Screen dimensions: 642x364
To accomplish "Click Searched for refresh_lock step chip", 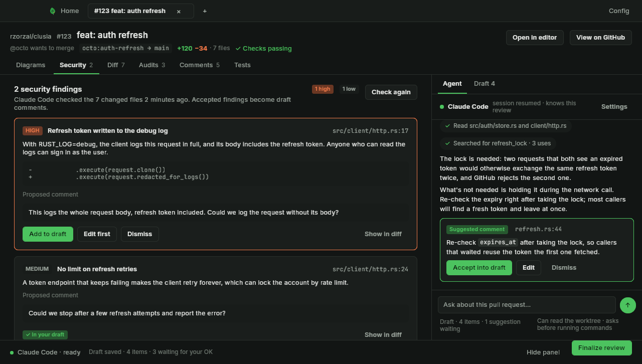I will coord(498,143).
